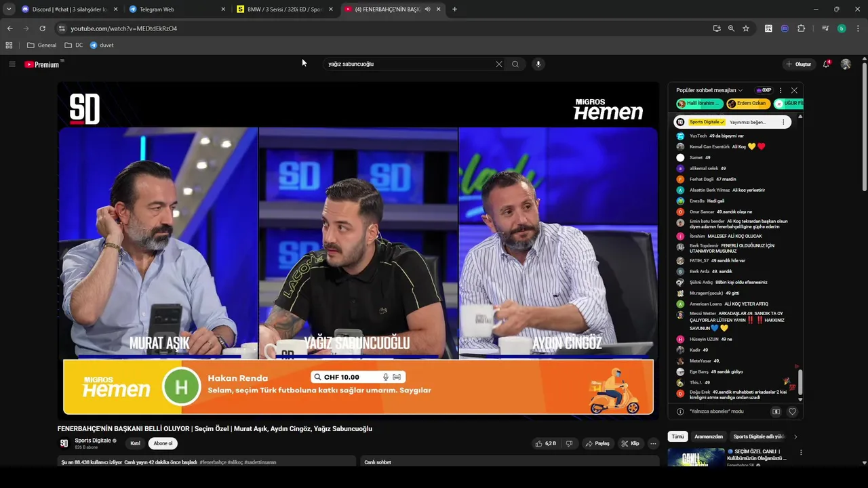The width and height of the screenshot is (868, 488).
Task: Click the live chat scrollbar thumb
Action: coord(800,382)
